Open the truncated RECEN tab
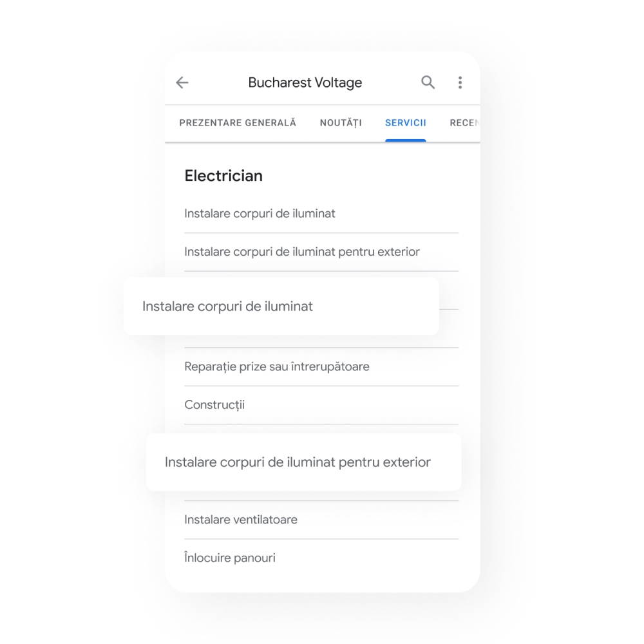This screenshot has height=644, width=644. [464, 123]
